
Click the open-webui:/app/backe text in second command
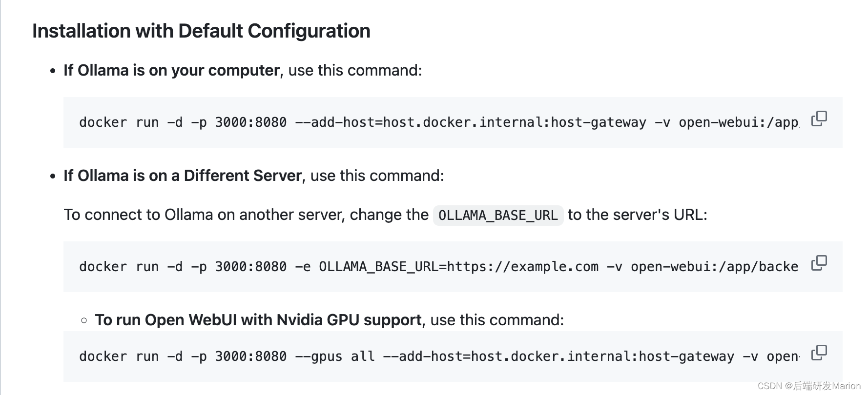click(714, 267)
